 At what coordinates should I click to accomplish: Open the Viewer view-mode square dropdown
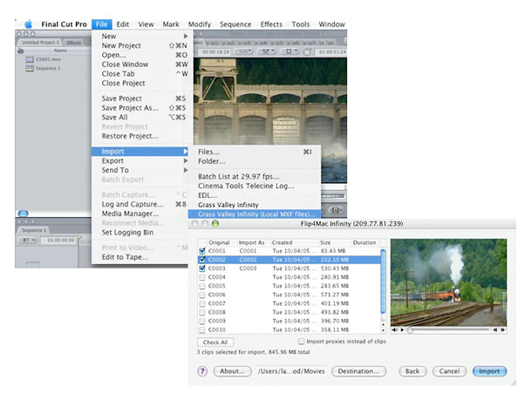point(290,52)
